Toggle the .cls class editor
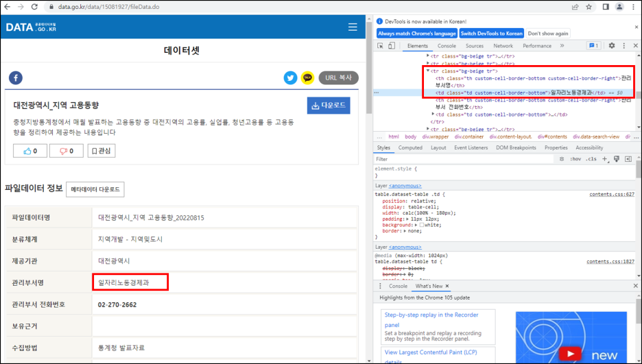 [591, 159]
